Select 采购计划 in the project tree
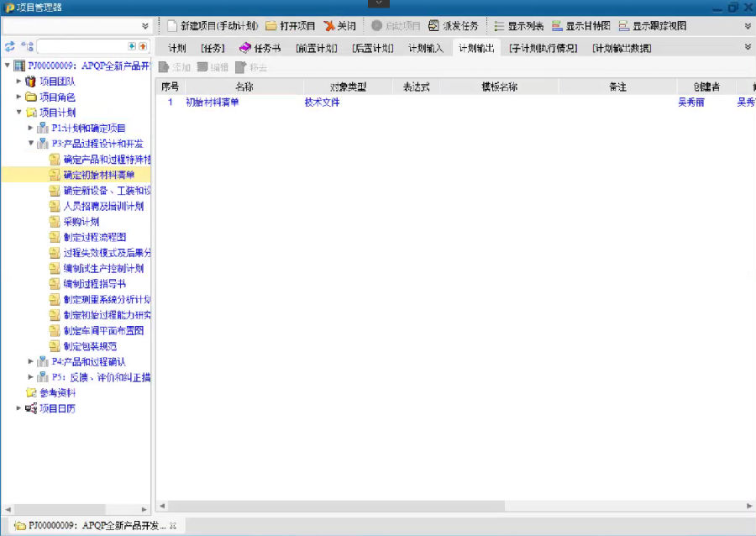 (x=81, y=222)
